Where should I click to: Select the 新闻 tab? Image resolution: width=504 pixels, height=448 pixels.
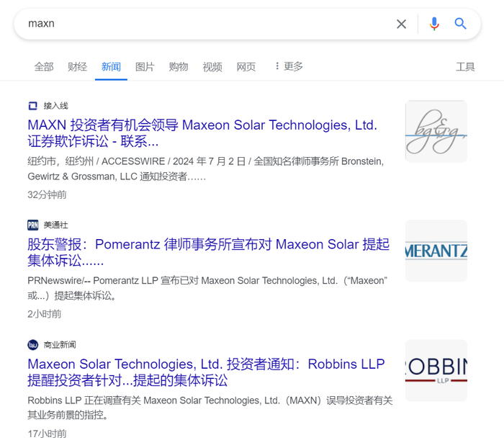click(111, 67)
